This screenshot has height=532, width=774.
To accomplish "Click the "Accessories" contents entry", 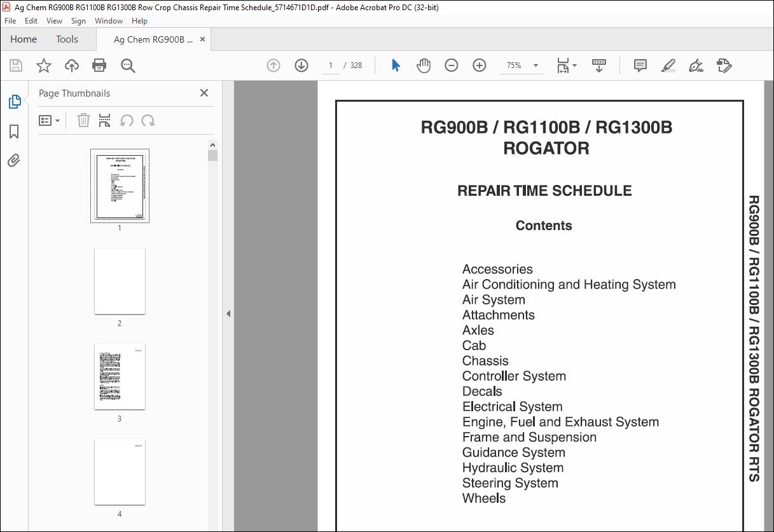I will point(497,269).
